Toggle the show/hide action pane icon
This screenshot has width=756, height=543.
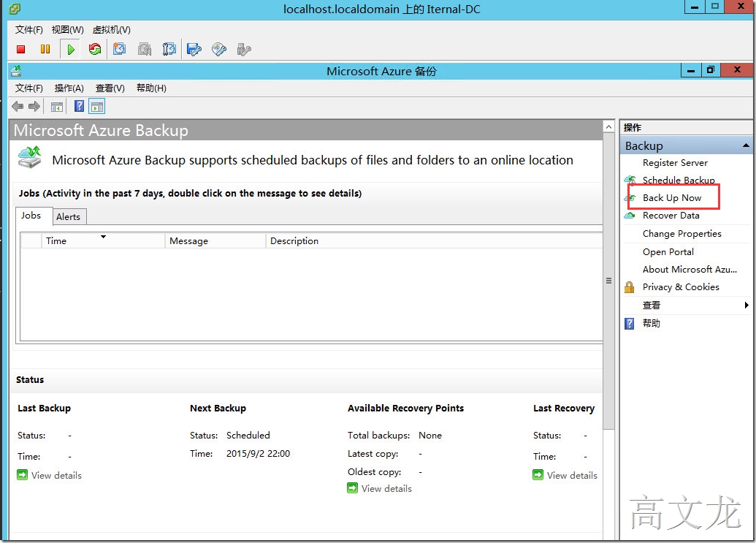click(97, 107)
